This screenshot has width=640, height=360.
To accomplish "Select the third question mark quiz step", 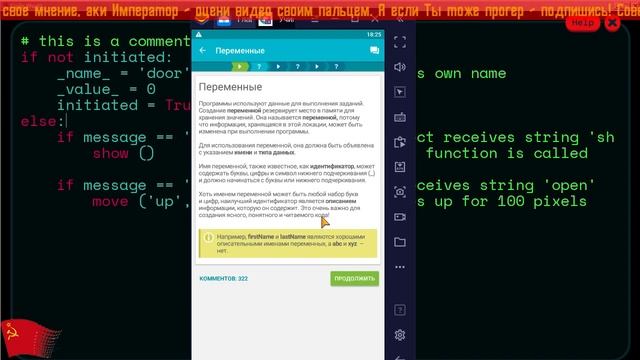I will click(x=336, y=66).
